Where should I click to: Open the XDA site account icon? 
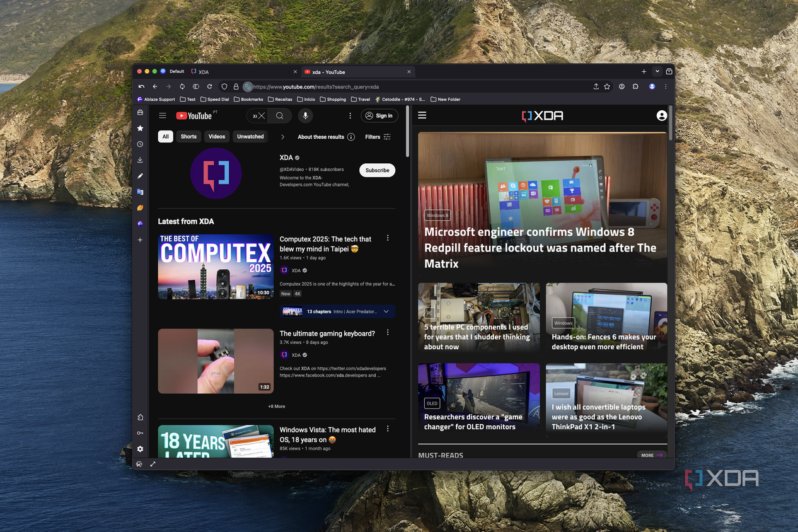tap(661, 115)
